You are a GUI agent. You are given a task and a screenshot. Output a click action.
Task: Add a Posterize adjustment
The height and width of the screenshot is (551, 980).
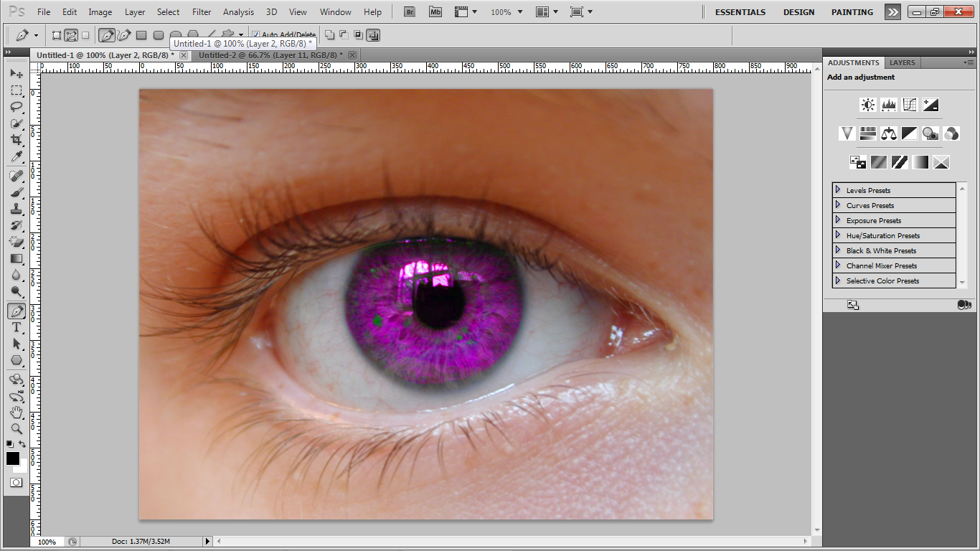pos(879,162)
